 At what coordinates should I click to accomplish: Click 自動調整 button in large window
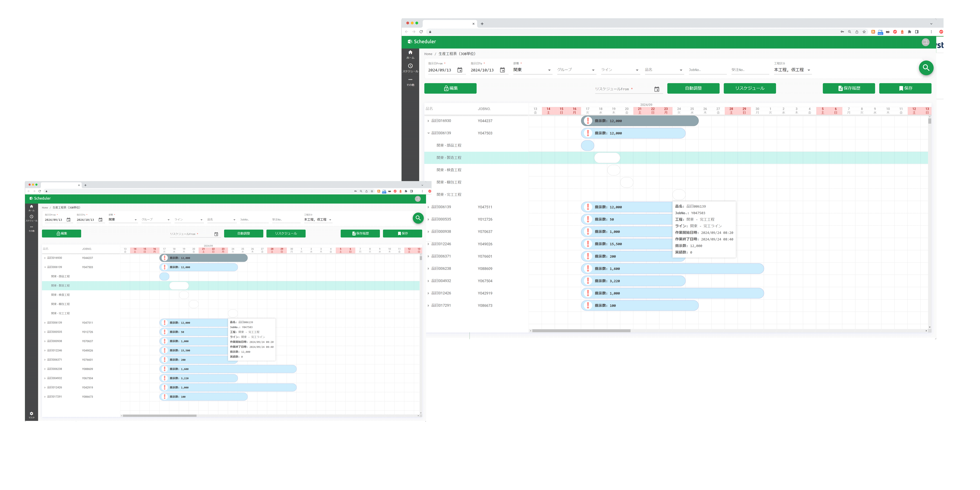pyautogui.click(x=693, y=88)
